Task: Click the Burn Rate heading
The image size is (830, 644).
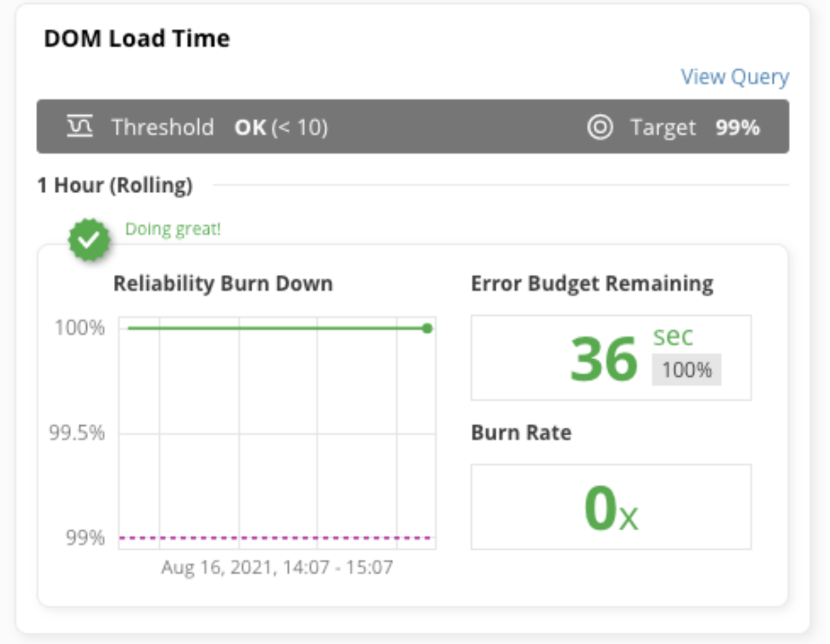Action: pos(521,432)
